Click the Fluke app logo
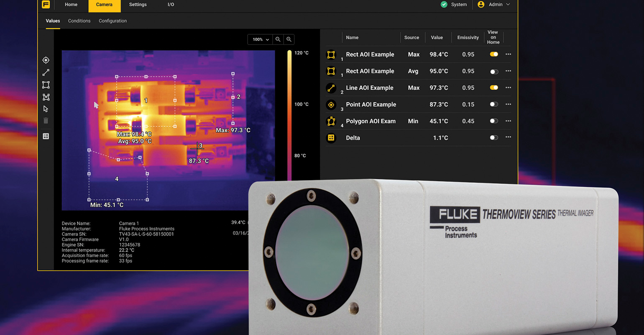 (x=46, y=5)
